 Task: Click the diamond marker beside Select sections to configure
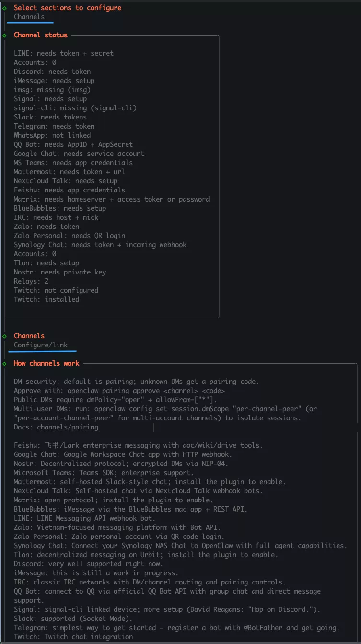[x=4, y=8]
